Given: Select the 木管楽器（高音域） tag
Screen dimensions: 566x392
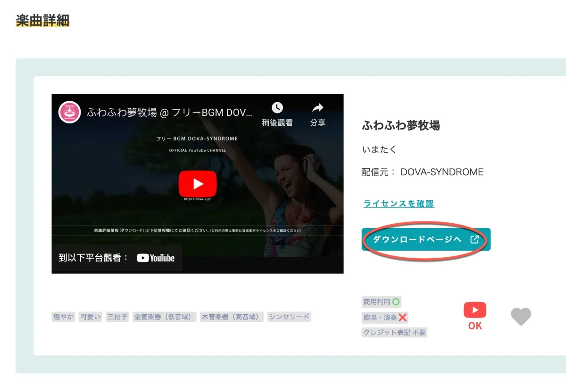Looking at the screenshot, I should 232,317.
